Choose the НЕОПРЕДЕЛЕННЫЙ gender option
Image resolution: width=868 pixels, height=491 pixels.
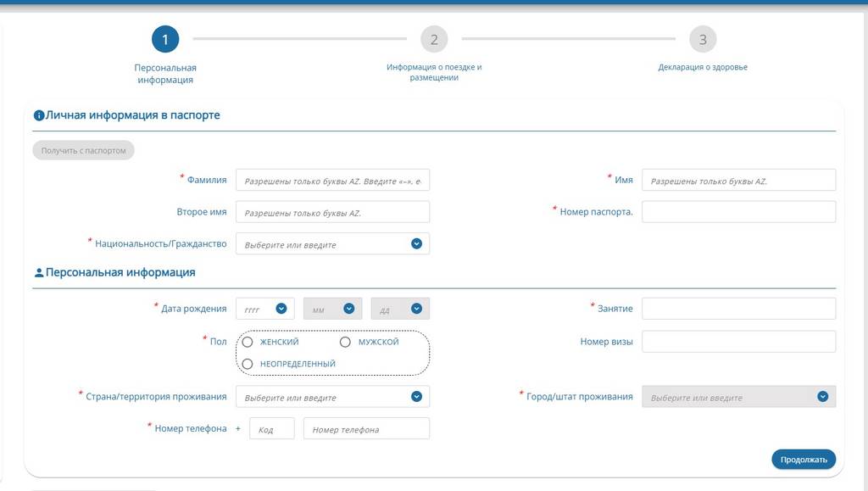(248, 364)
